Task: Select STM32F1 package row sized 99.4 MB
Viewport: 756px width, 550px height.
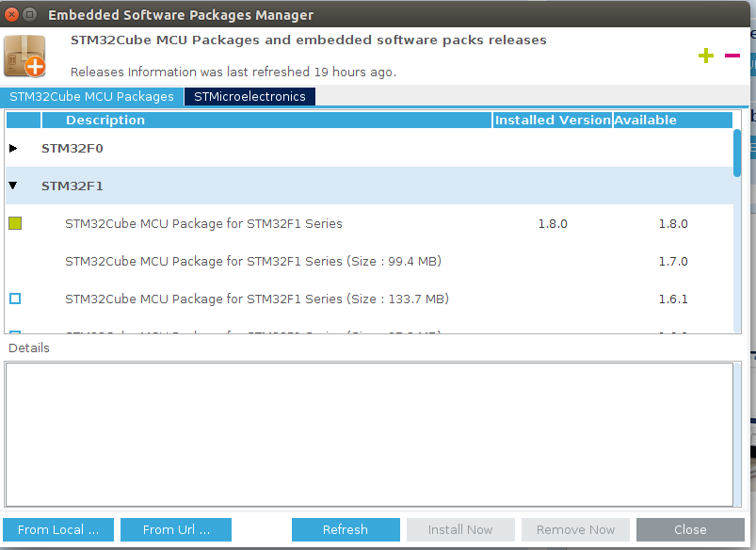Action: (369, 261)
